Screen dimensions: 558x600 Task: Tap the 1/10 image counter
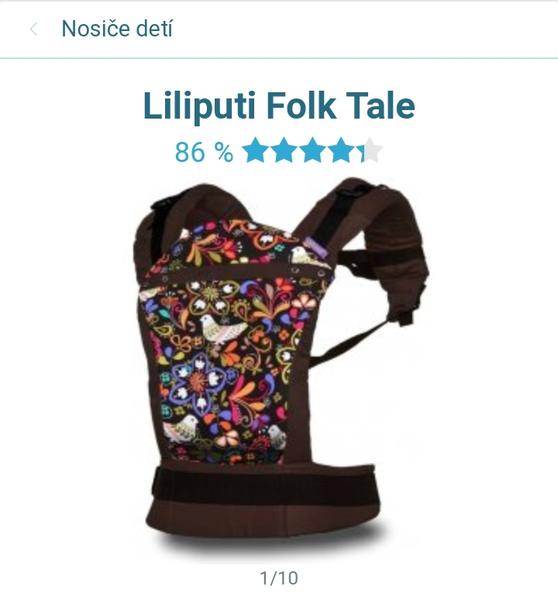(279, 578)
